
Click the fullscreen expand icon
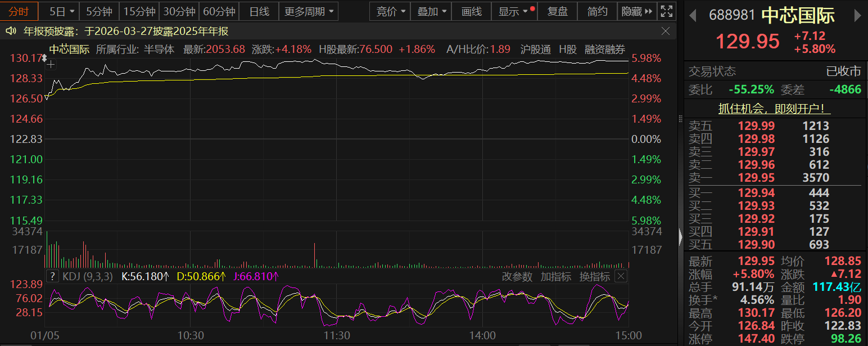pos(667,11)
